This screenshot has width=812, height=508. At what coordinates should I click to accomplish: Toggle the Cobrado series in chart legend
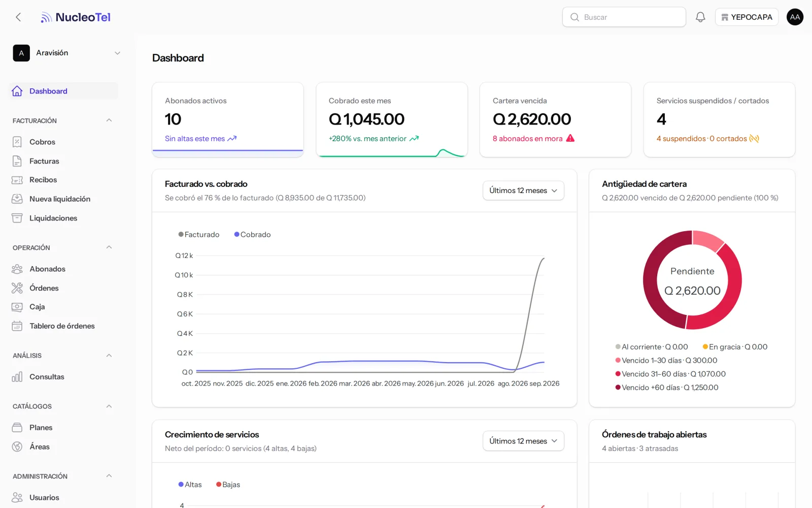252,235
